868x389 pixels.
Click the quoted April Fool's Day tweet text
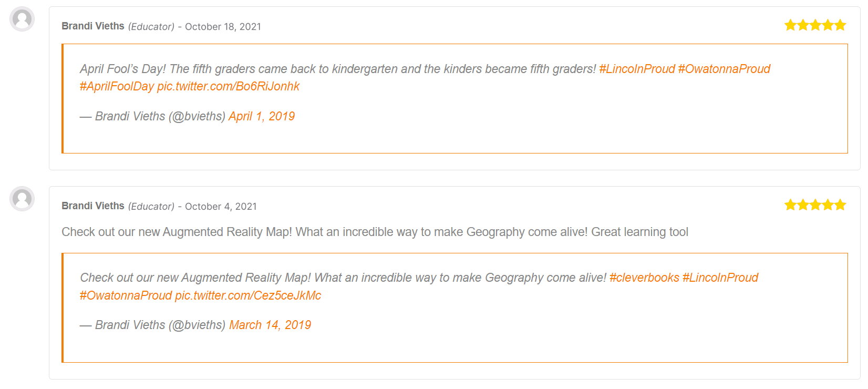click(338, 69)
